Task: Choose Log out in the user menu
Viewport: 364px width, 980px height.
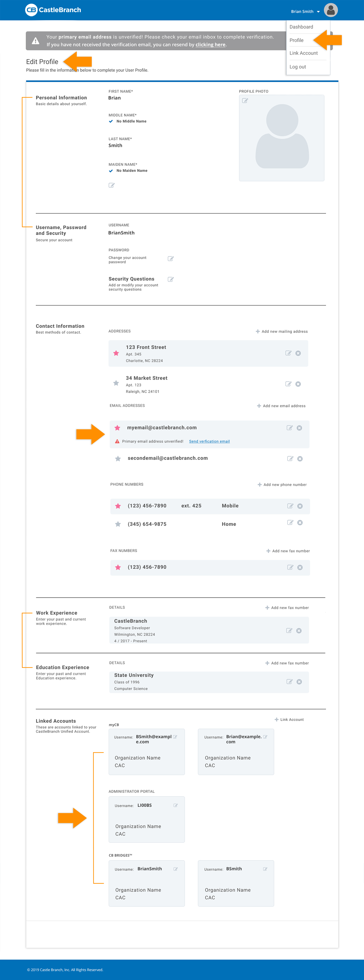Action: click(297, 67)
